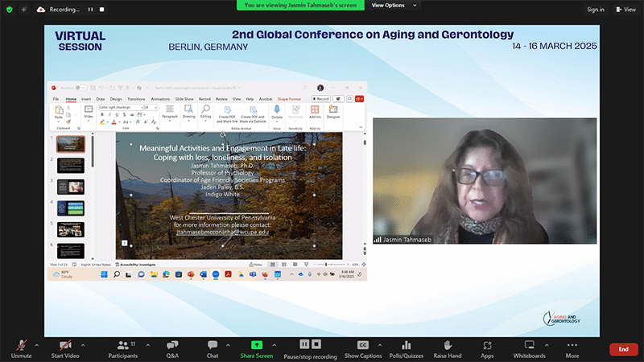Viewport: 644px width, 362px height.
Task: Open the Q&A panel
Action: pos(171,344)
